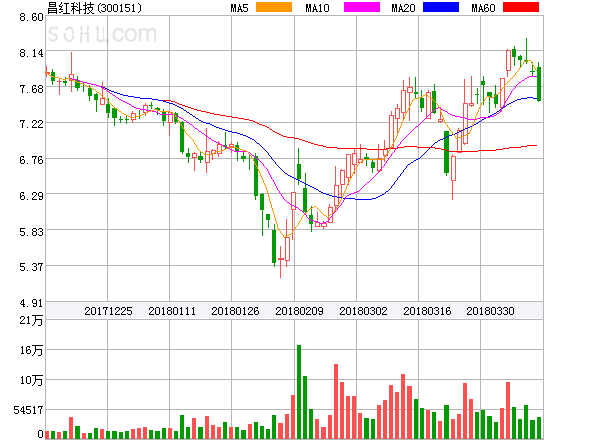The image size is (600, 440).
Task: Click the 4.91 price axis label
Action: pos(31,303)
